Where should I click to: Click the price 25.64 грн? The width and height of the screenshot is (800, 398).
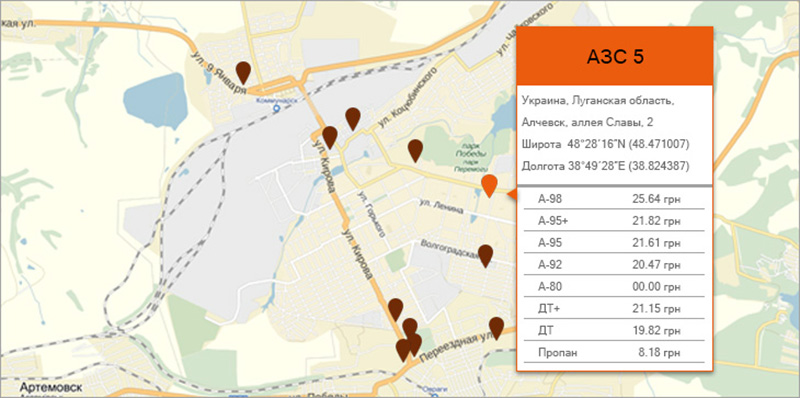pyautogui.click(x=656, y=200)
